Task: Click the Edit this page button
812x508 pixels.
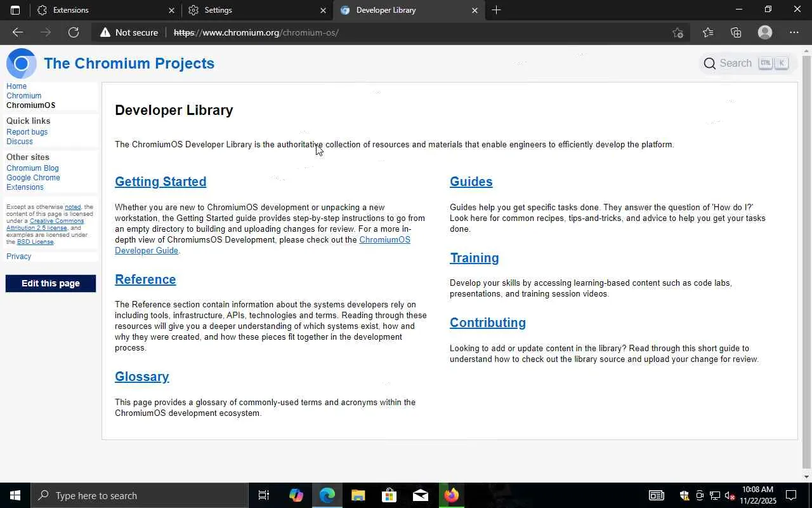Action: click(51, 283)
